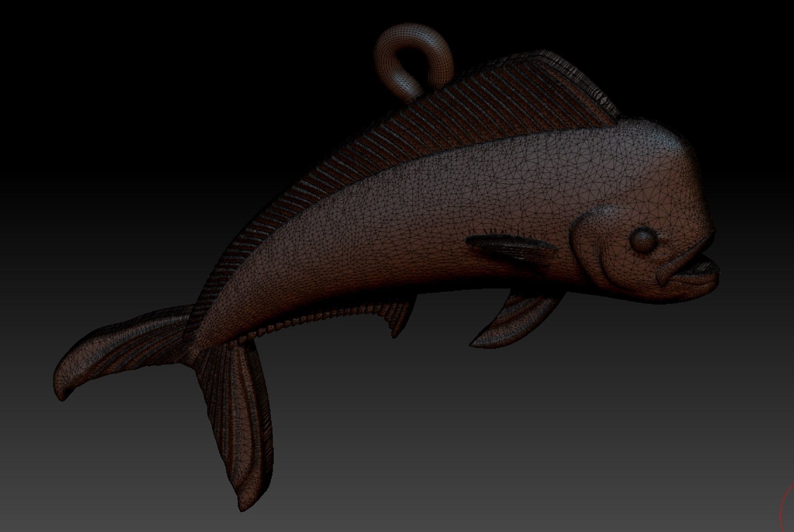Screen dimensions: 794x532
Task: Click the pectoral fin behind the gill
Action: pyautogui.click(x=512, y=248)
